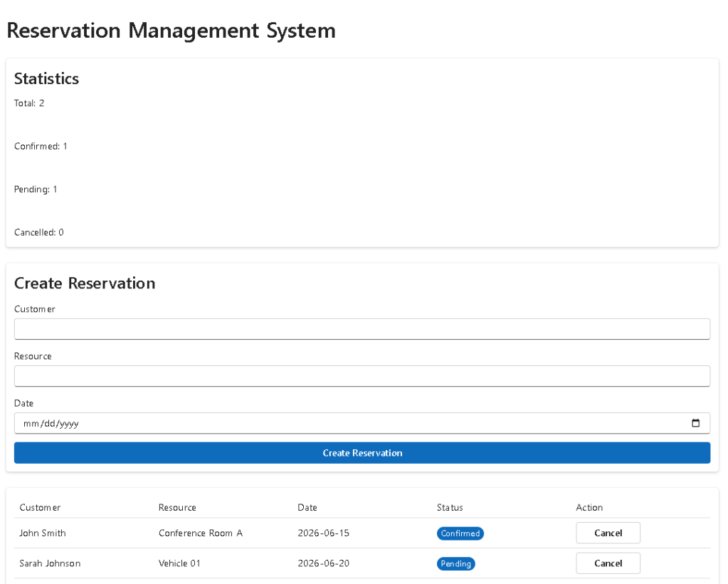Click the date '2026-06-20'
The image size is (728, 584).
click(324, 563)
